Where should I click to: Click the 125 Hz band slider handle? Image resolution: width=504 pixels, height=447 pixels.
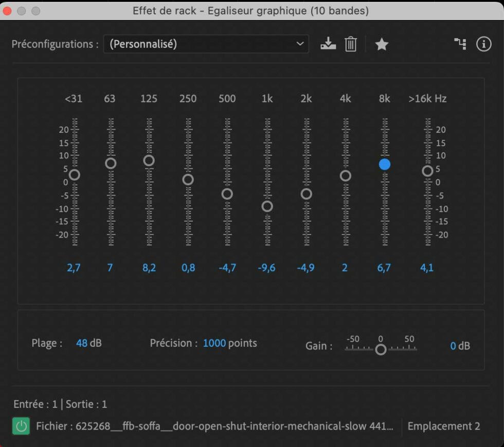pyautogui.click(x=149, y=160)
